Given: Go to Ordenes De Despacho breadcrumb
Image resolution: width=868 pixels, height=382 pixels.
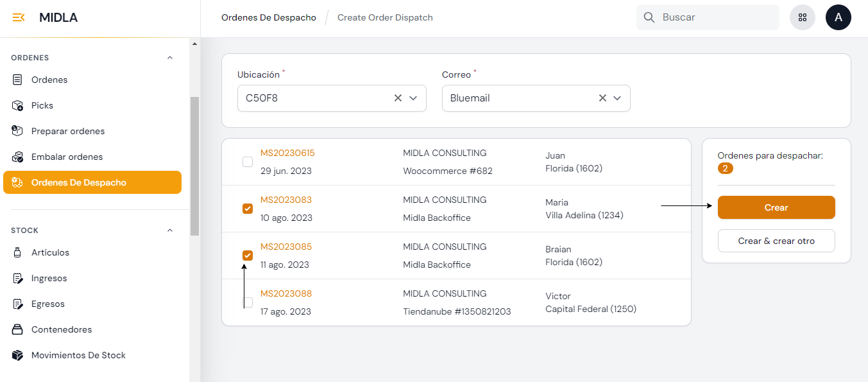Looking at the screenshot, I should [268, 17].
